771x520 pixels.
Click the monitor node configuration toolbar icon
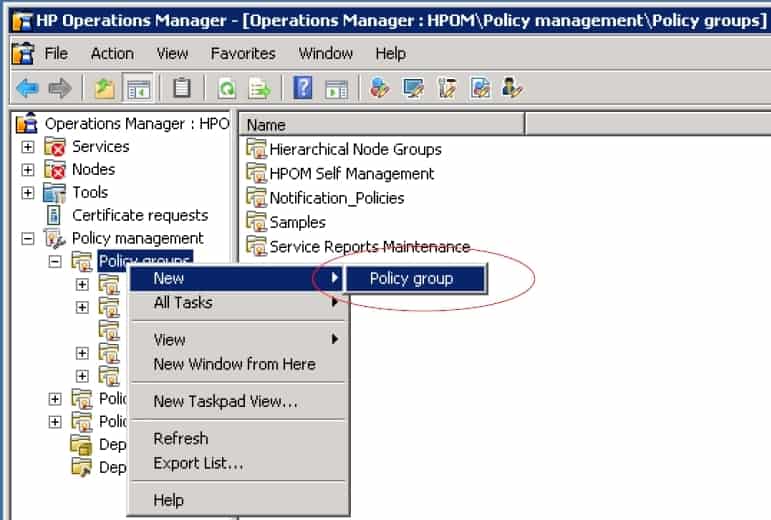pyautogui.click(x=413, y=88)
